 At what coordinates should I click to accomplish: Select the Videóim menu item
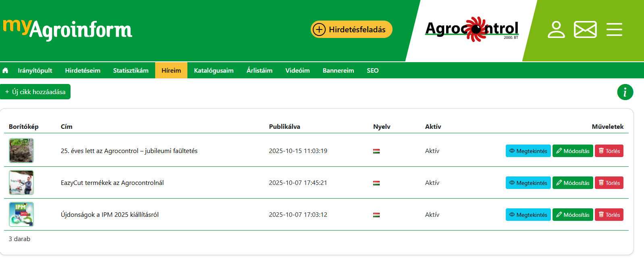pyautogui.click(x=297, y=71)
